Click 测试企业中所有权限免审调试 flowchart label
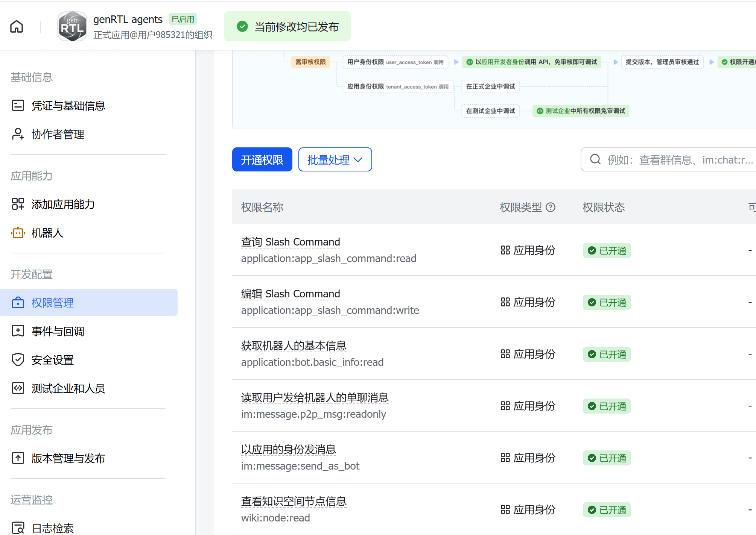The height and width of the screenshot is (535, 756). 581,111
